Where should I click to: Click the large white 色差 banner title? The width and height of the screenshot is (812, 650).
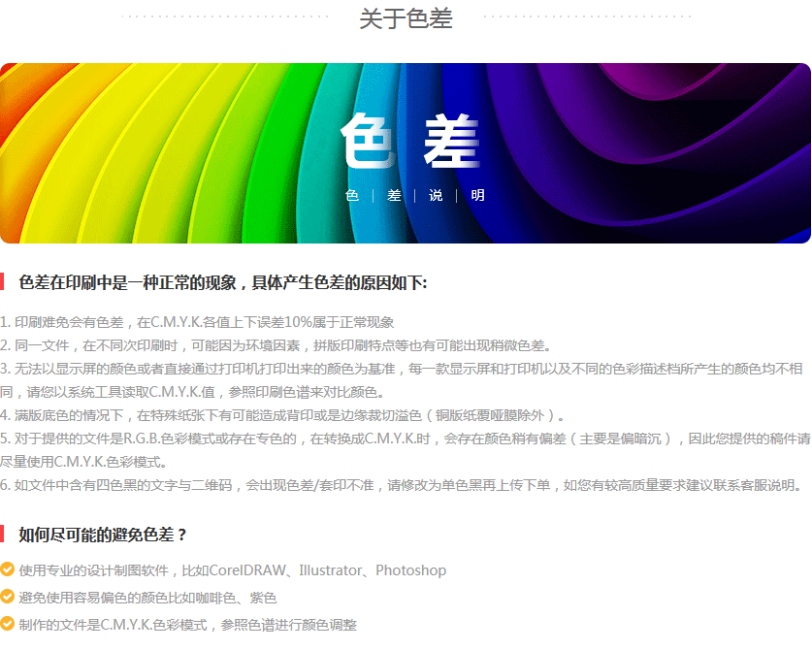[411, 142]
